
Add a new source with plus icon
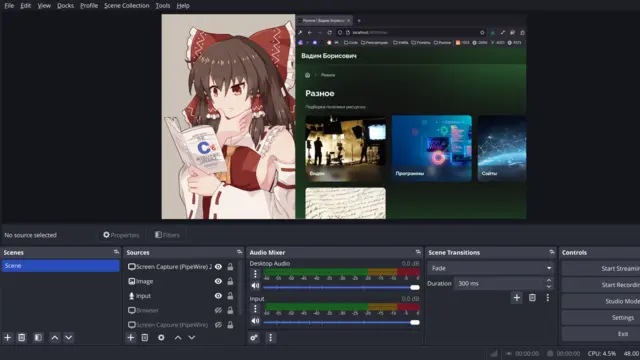click(131, 338)
